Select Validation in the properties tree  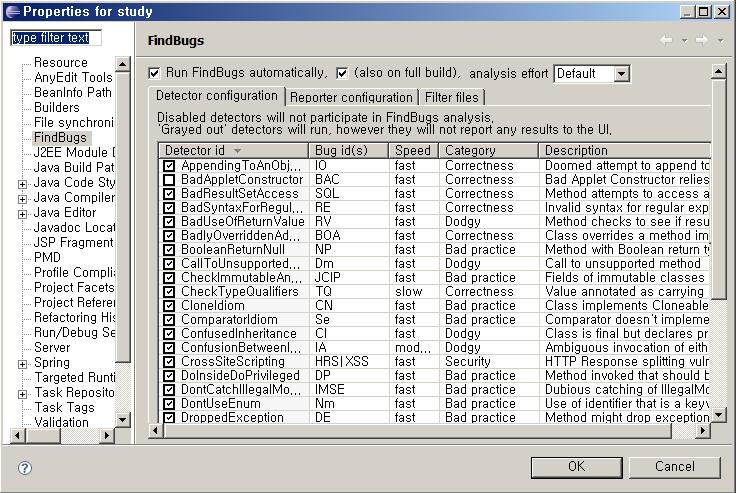pos(61,422)
